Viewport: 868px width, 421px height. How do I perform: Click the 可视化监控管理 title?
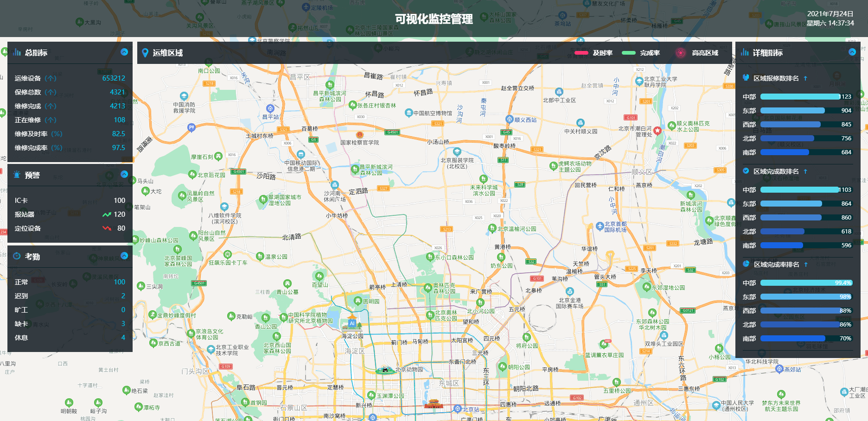coord(434,19)
